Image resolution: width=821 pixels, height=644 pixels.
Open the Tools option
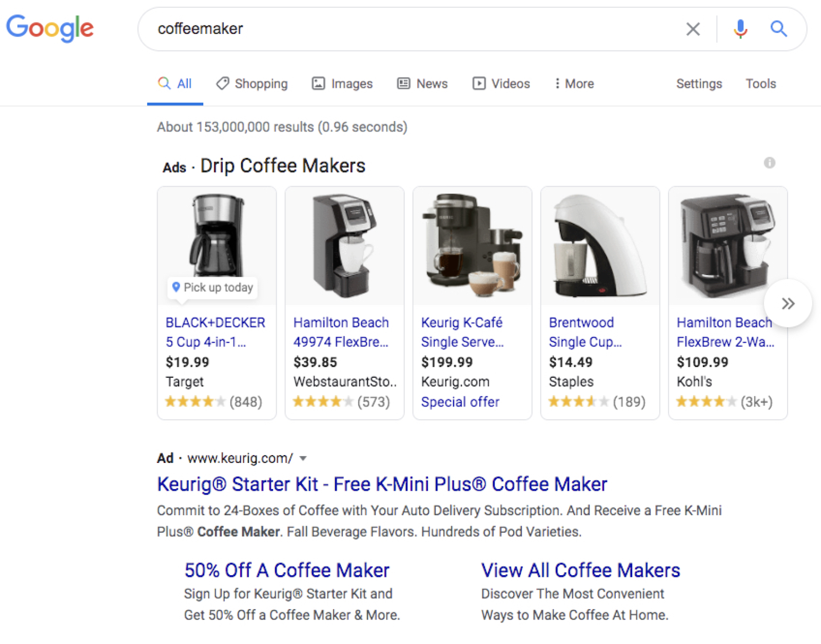click(x=760, y=84)
